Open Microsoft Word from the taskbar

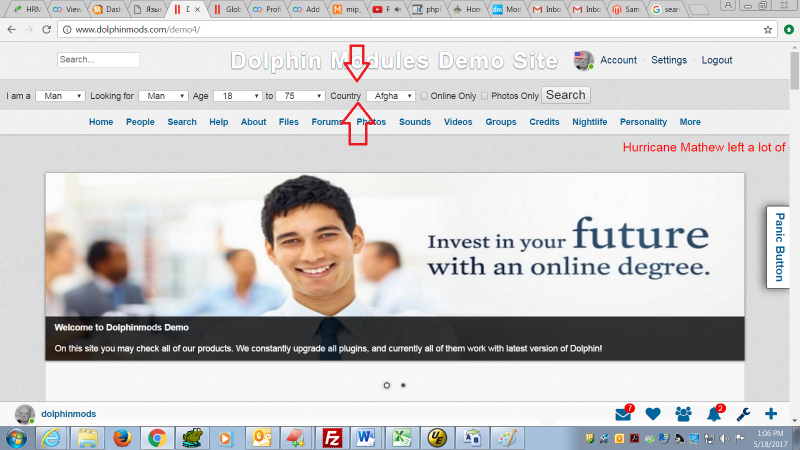click(366, 438)
